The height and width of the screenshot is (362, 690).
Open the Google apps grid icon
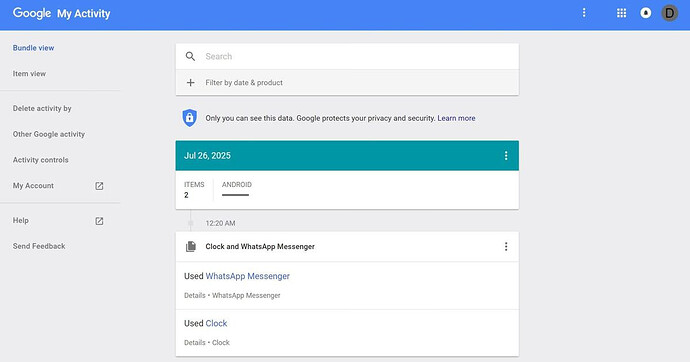[x=621, y=13]
